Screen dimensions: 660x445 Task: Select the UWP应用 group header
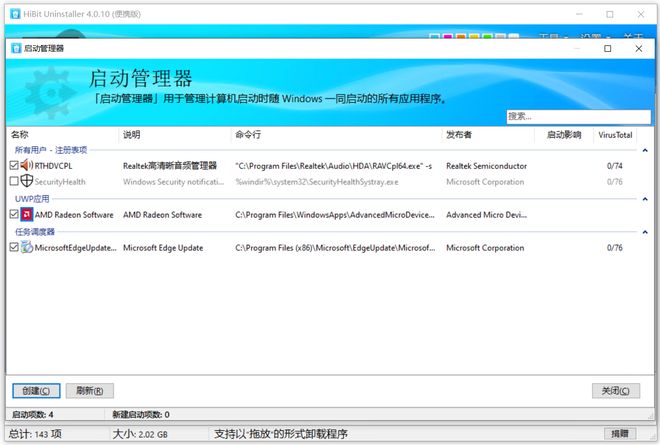(32, 199)
